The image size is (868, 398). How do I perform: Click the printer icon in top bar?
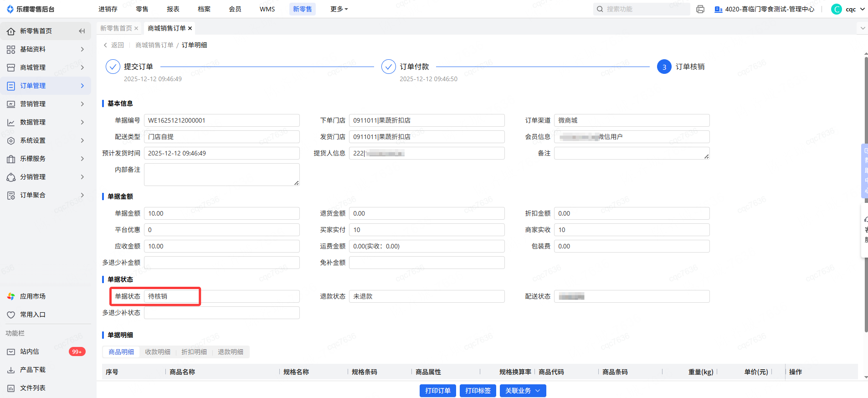pyautogui.click(x=700, y=9)
